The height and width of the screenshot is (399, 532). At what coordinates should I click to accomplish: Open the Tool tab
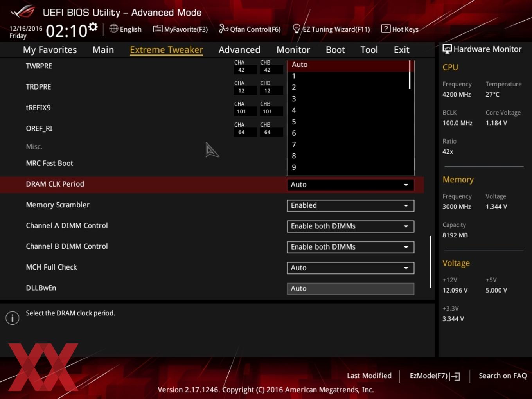(369, 50)
